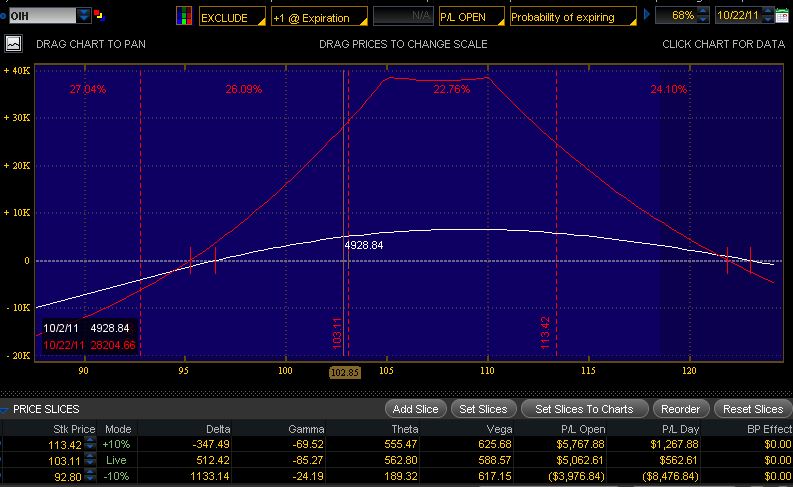793x487 pixels.
Task: Click the stepper beside 113.42 stock price
Action: tap(90, 444)
